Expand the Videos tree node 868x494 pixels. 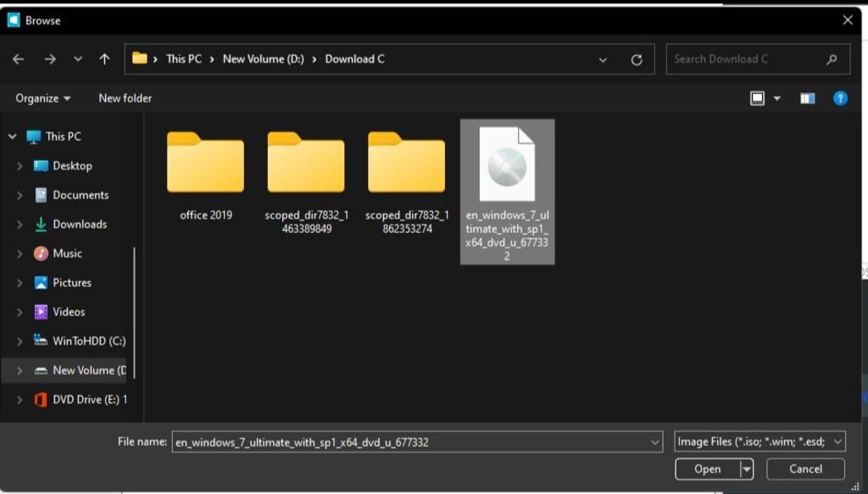click(20, 313)
